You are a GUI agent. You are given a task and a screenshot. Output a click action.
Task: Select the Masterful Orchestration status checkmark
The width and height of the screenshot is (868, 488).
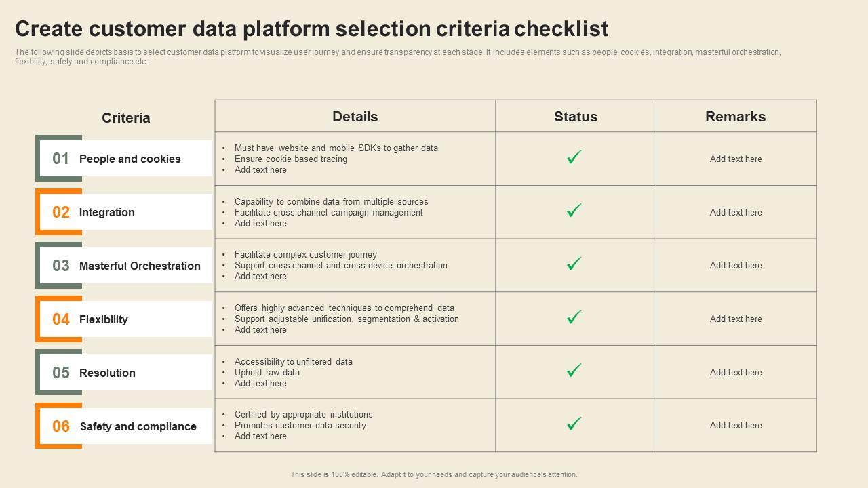click(574, 264)
